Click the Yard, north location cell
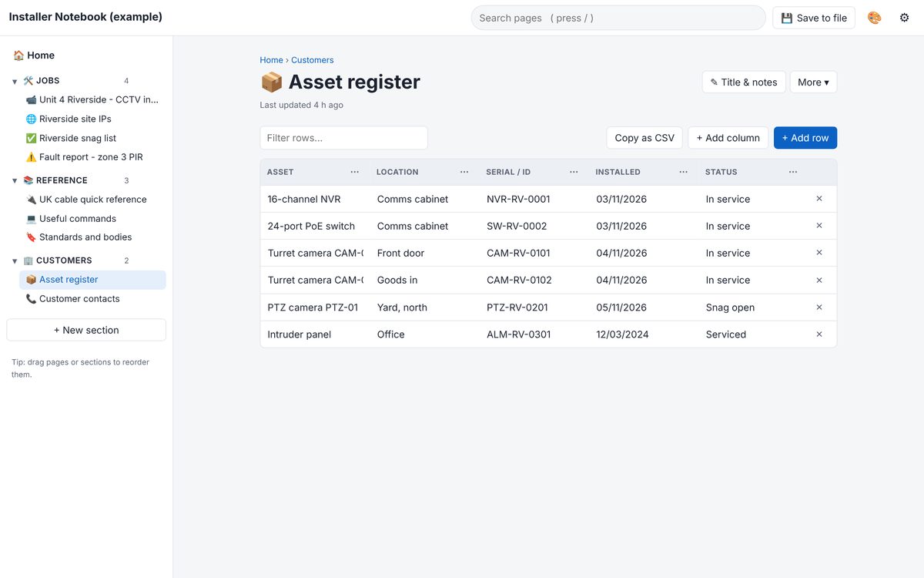The image size is (924, 578). click(x=425, y=307)
